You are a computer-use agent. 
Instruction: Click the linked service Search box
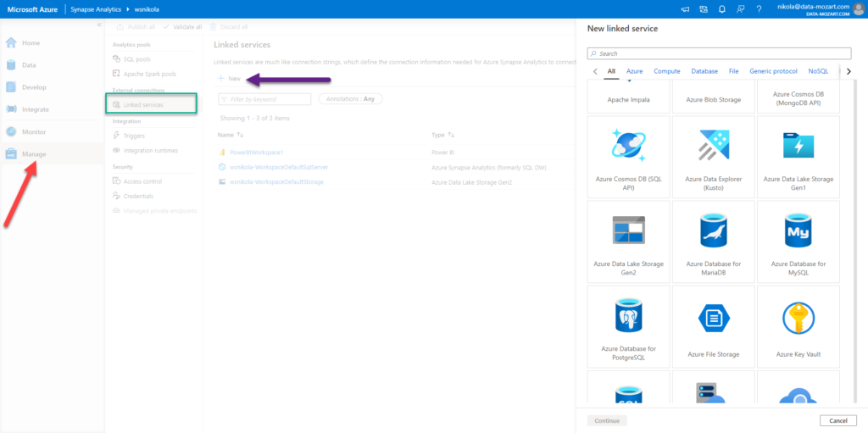pos(719,53)
